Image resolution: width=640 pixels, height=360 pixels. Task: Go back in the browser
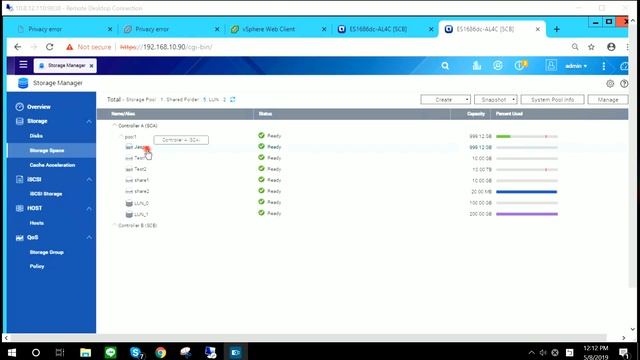[x=18, y=47]
